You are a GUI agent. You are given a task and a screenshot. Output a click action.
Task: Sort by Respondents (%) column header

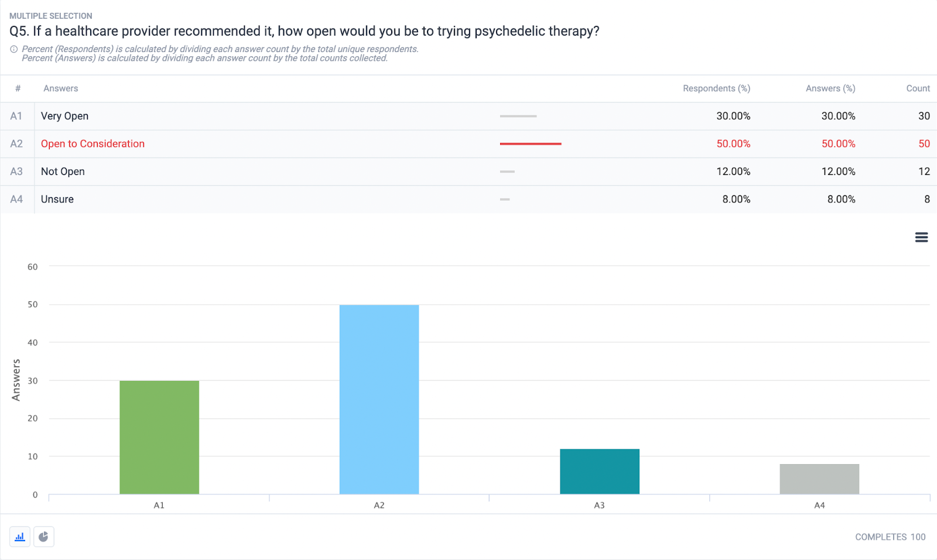click(716, 88)
